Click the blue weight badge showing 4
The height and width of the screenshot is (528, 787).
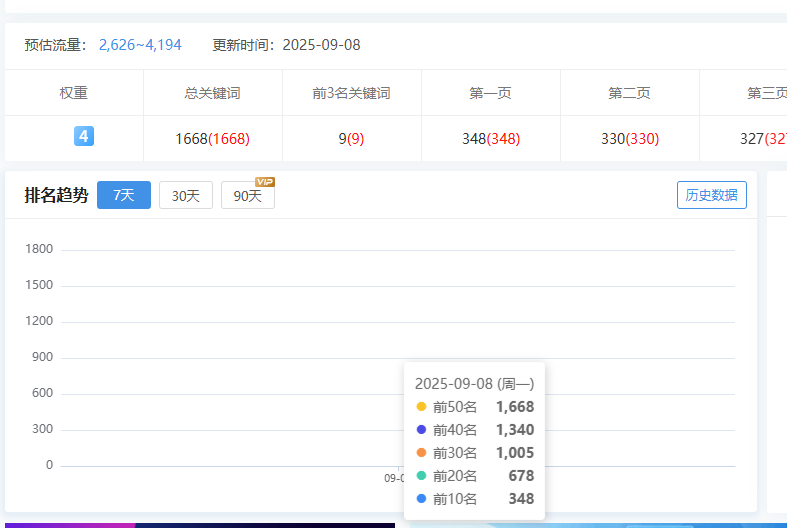(84, 136)
